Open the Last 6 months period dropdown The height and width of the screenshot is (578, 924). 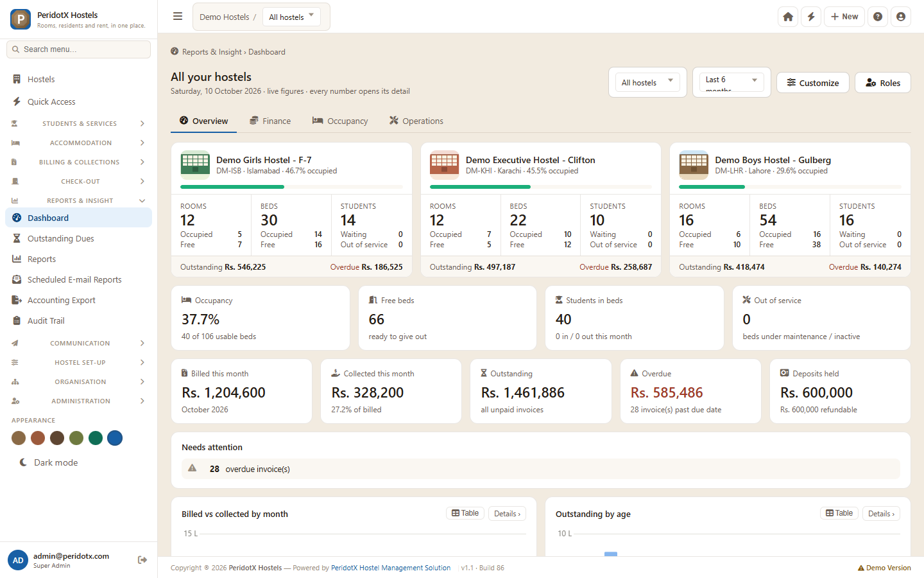click(x=732, y=82)
